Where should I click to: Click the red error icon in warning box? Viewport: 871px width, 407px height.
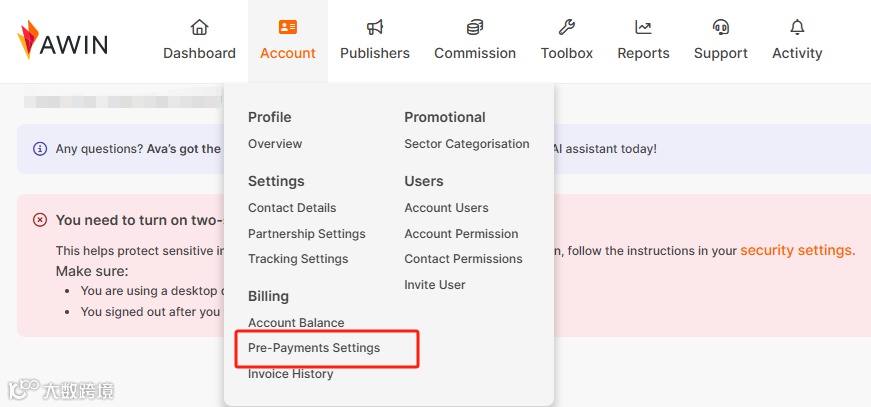40,220
